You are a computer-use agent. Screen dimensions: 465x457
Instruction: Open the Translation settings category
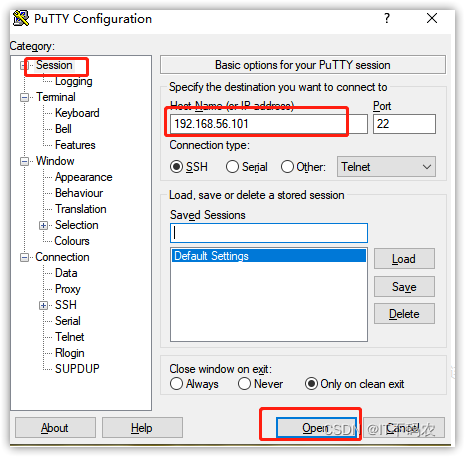pyautogui.click(x=81, y=209)
